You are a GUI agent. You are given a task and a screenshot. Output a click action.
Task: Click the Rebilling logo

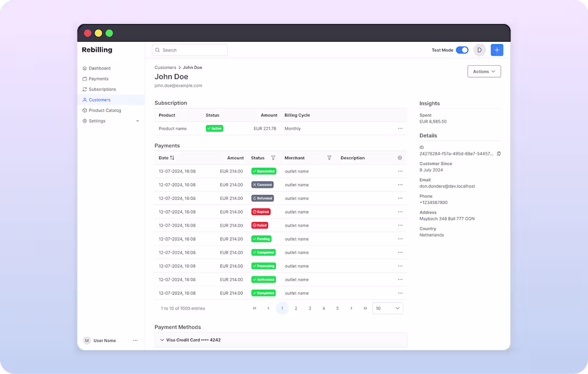pyautogui.click(x=97, y=50)
